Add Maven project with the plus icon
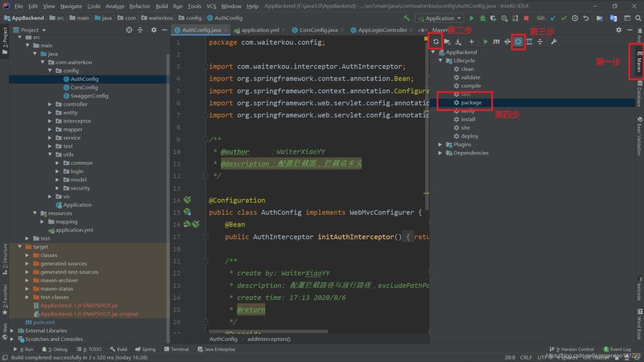This screenshot has width=644, height=362. tap(472, 41)
